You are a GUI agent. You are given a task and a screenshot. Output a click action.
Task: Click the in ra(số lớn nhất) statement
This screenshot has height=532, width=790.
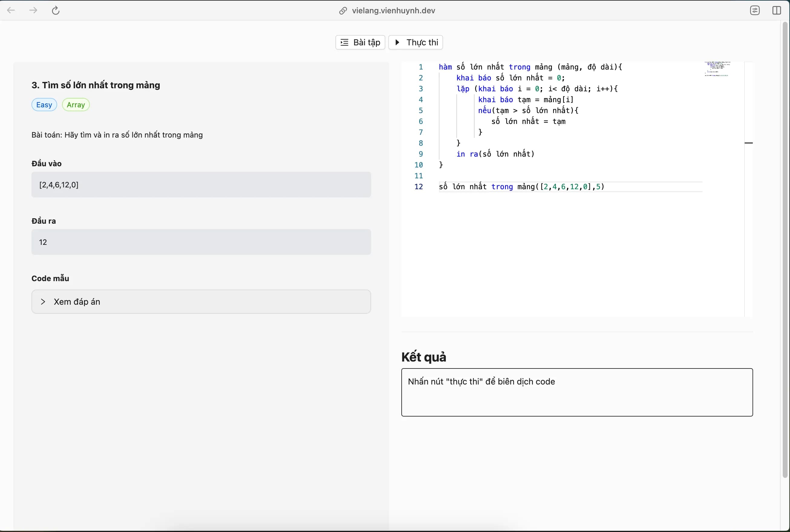click(495, 154)
